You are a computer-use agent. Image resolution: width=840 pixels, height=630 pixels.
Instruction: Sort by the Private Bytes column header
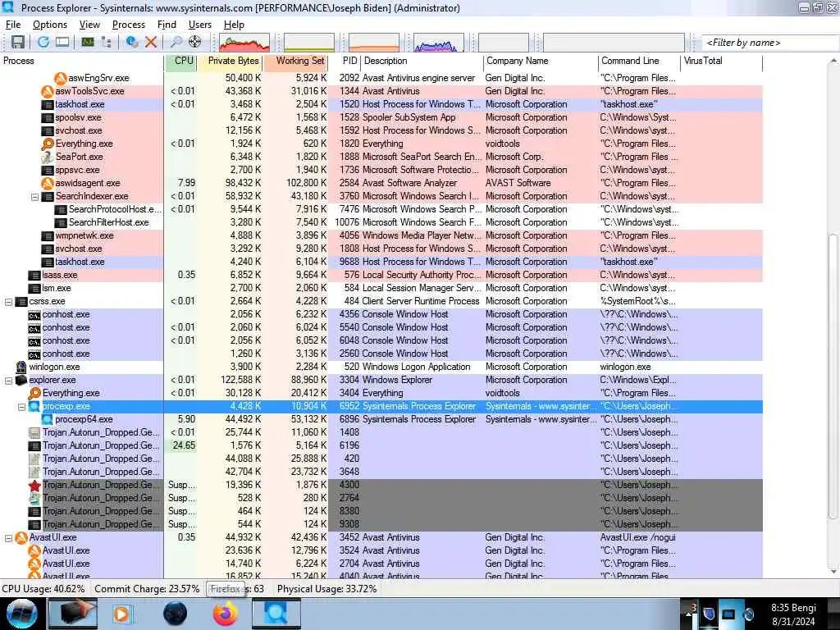coord(230,61)
